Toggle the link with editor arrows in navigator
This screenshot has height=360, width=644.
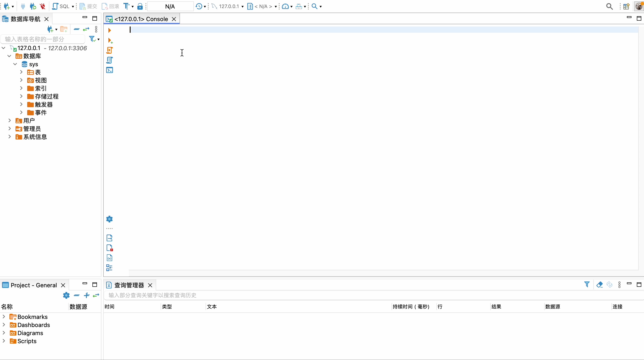(86, 29)
